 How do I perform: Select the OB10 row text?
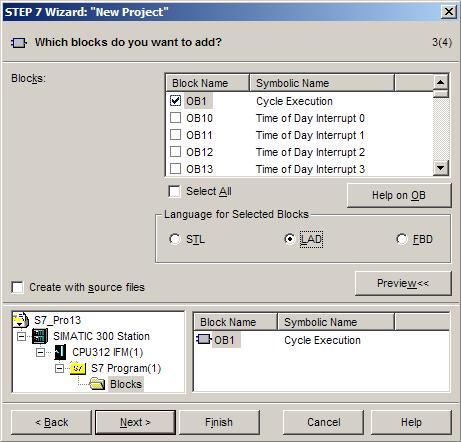(199, 118)
